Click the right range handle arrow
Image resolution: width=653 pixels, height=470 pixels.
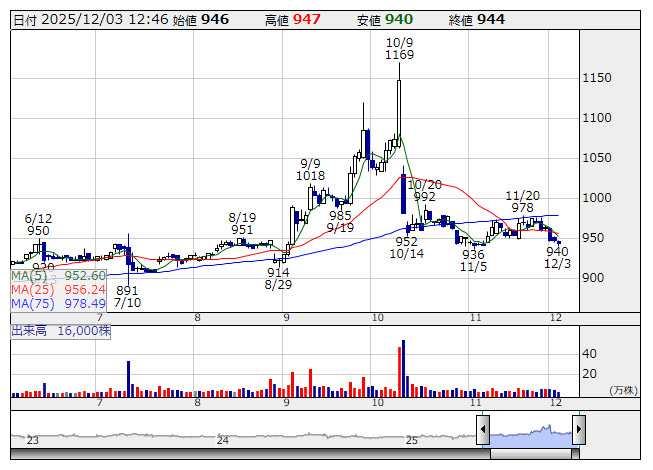point(578,430)
